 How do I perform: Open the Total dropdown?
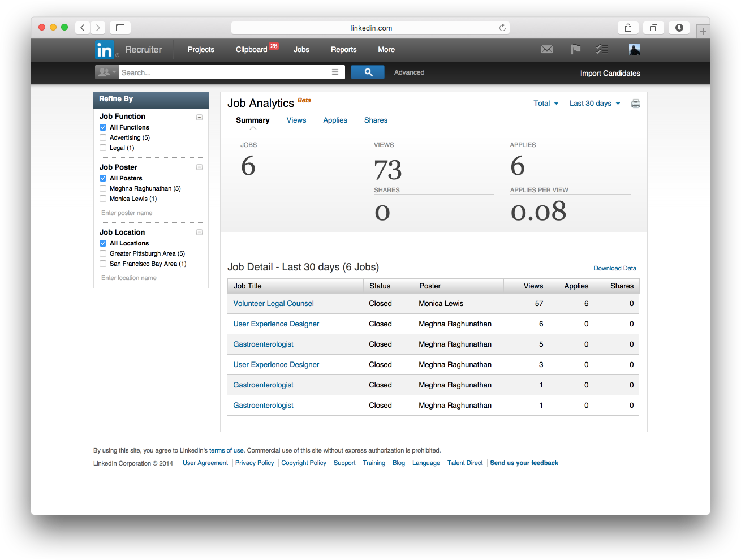coord(546,103)
